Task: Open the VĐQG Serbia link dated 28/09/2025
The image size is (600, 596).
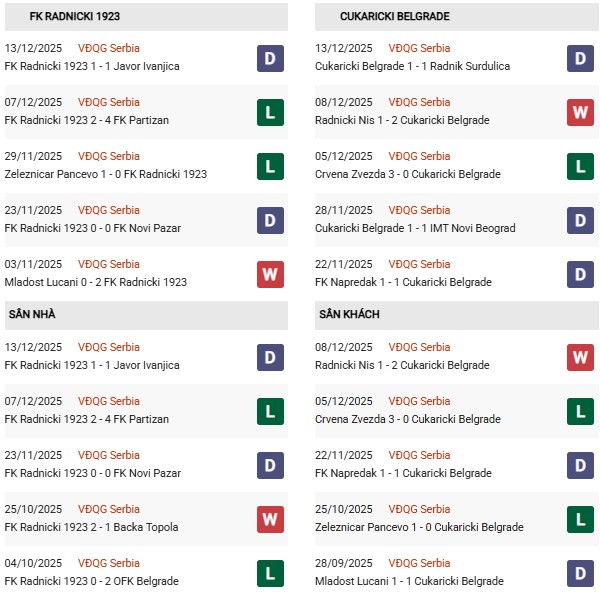Action: [x=420, y=563]
